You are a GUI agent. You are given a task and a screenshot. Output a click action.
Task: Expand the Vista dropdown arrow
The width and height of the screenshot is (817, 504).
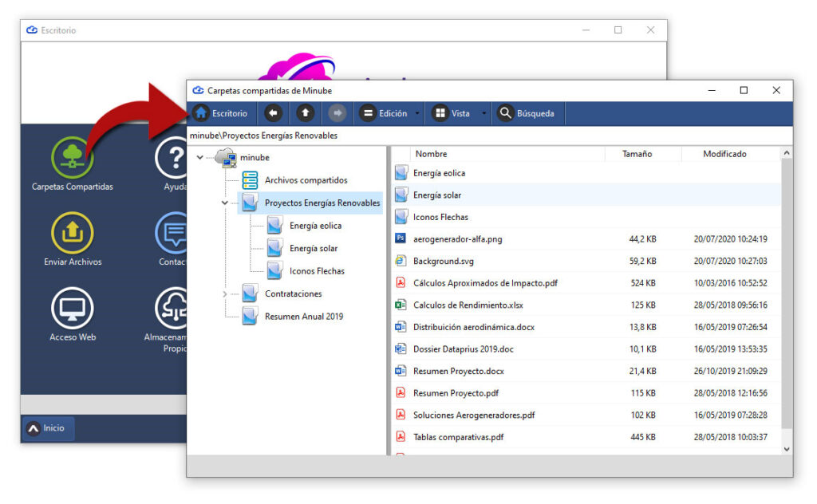point(484,113)
